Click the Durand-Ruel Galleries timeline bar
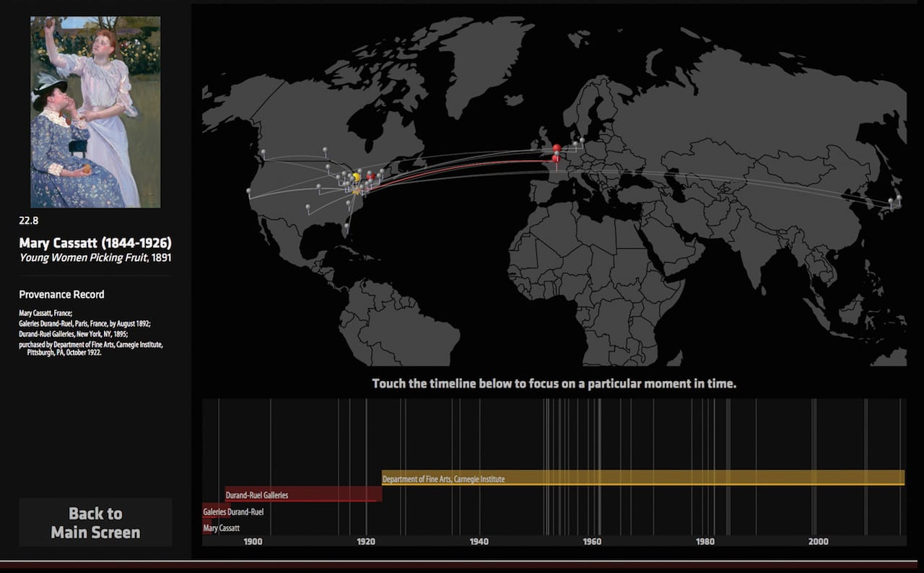The width and height of the screenshot is (924, 573). click(303, 495)
